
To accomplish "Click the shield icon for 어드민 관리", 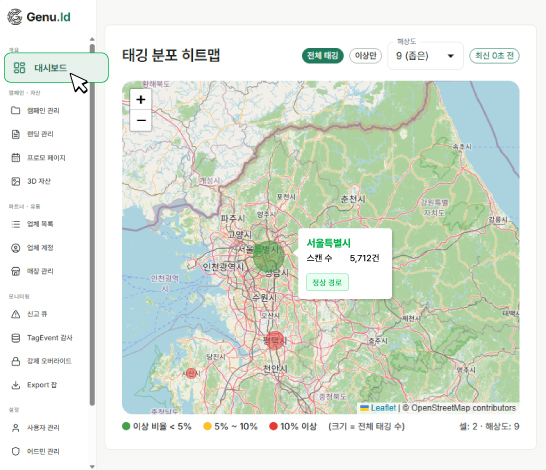I will point(16,452).
